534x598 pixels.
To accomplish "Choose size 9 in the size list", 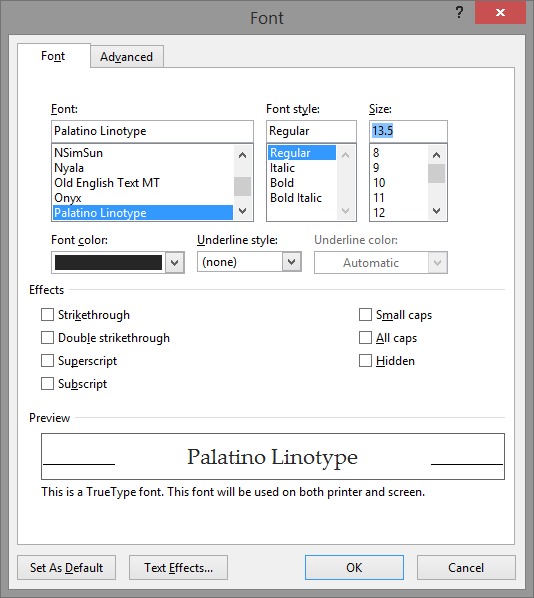I will tap(399, 168).
